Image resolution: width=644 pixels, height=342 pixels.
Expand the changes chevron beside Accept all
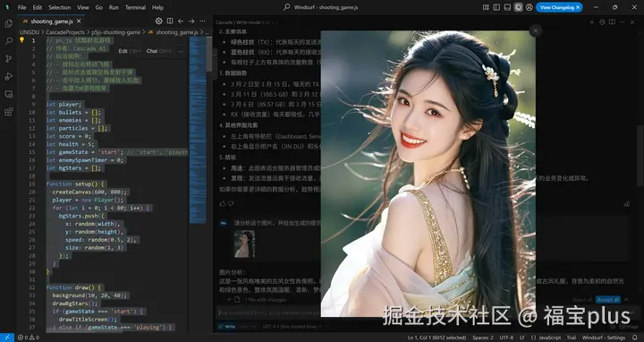tap(626, 300)
